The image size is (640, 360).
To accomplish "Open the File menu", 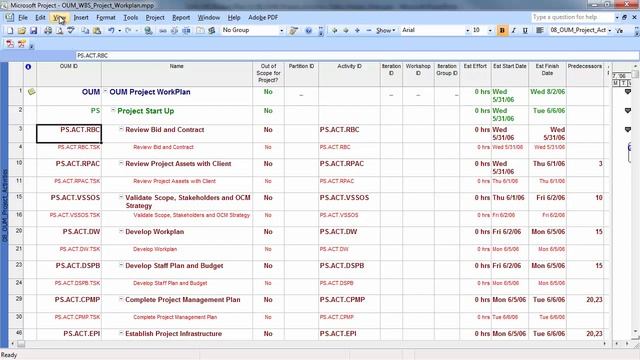I will pyautogui.click(x=23, y=18).
